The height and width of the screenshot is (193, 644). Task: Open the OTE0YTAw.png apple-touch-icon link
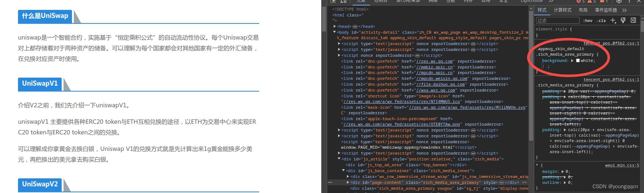(402, 125)
